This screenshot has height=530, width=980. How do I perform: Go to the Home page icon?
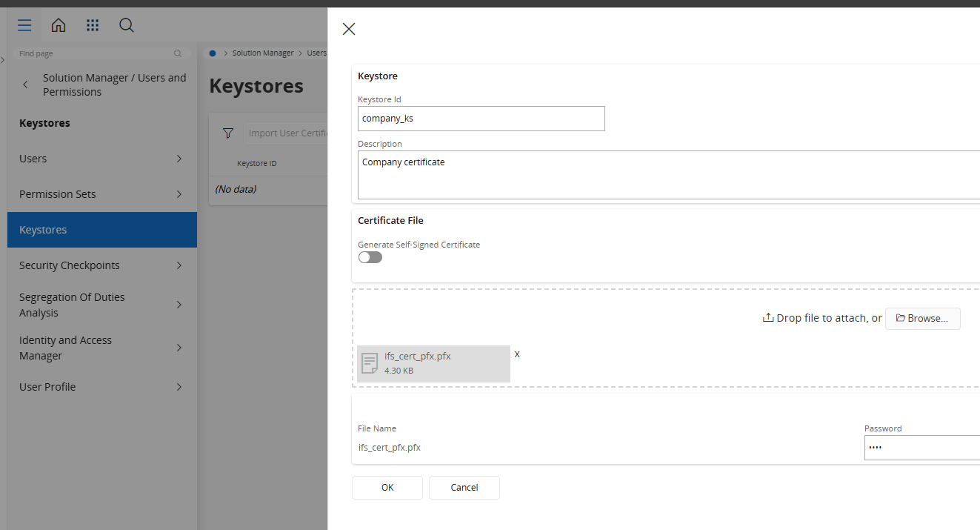pos(59,25)
